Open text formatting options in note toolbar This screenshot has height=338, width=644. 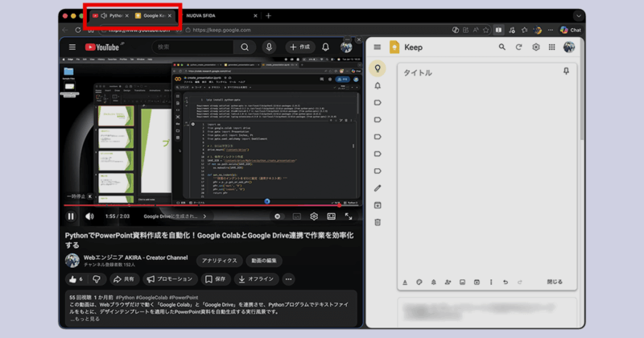(405, 282)
